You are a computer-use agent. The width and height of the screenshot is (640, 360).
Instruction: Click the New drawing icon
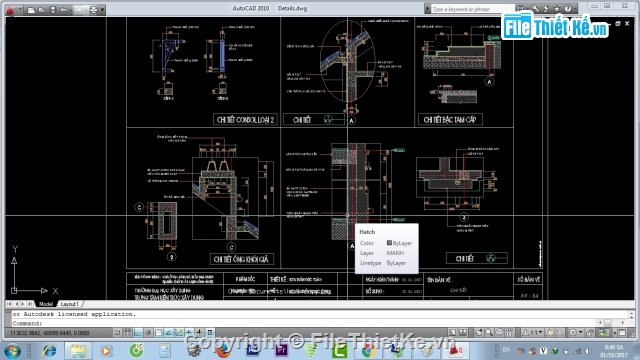[x=31, y=9]
